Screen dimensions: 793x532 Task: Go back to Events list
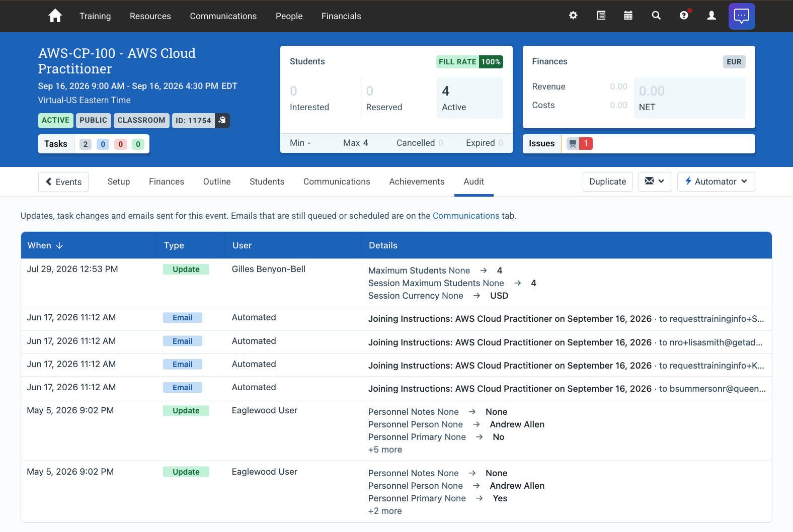(x=63, y=182)
